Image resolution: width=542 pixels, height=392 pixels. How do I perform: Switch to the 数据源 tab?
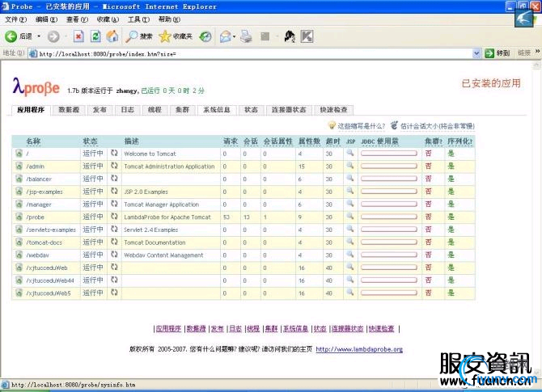(69, 110)
